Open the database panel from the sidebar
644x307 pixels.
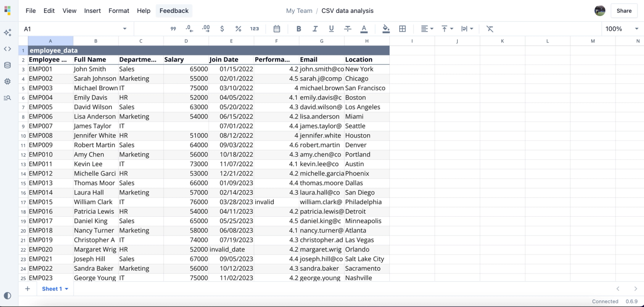click(7, 65)
